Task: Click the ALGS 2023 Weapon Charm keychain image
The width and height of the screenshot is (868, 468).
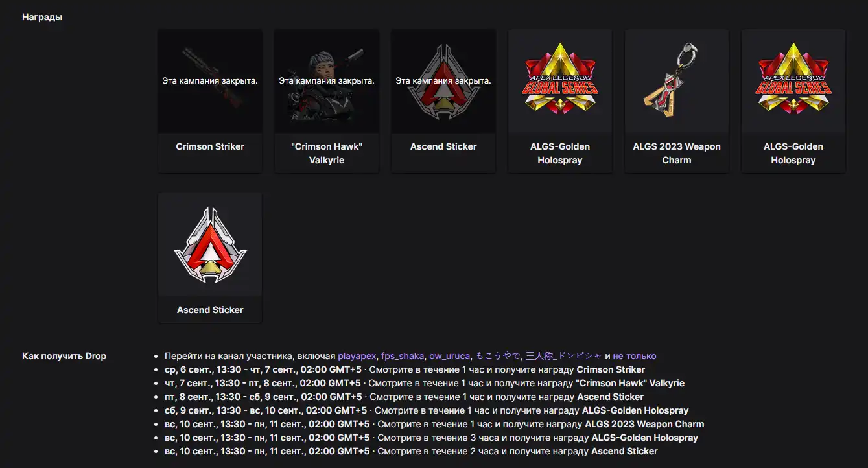Action: [x=677, y=82]
